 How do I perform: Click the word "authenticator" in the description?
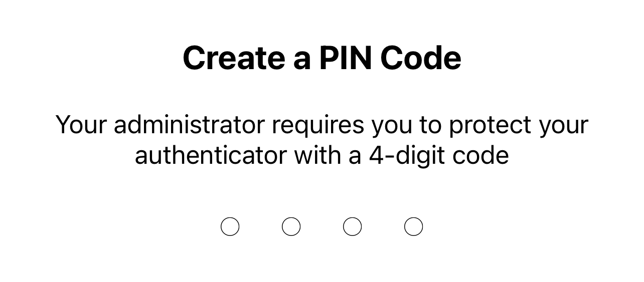point(211,155)
